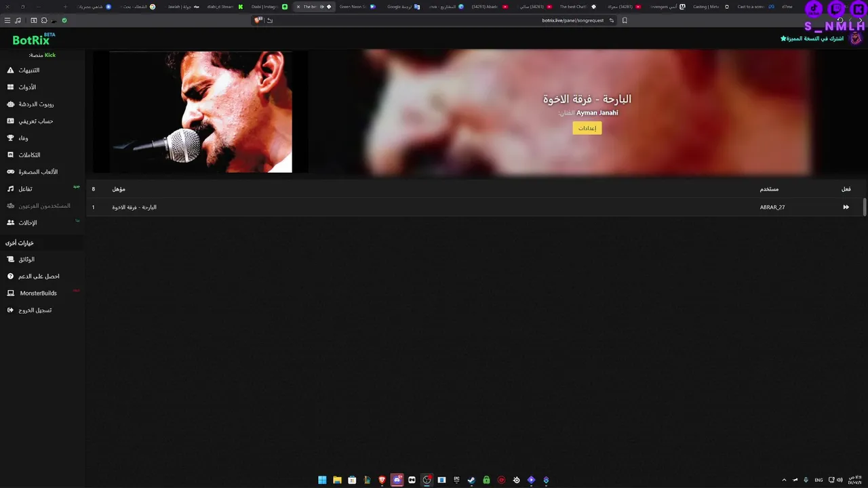
Task: Close the active BotRix browser tab
Action: tap(298, 7)
